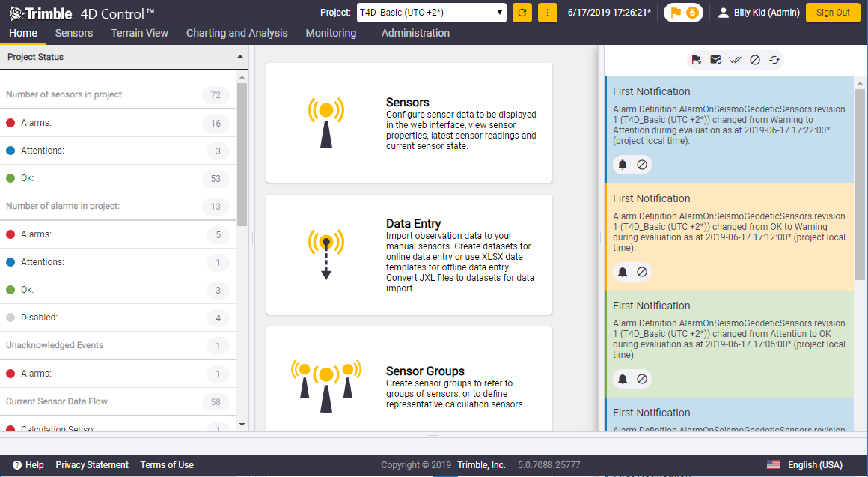The height and width of the screenshot is (477, 868).
Task: Click the bell icon on OK-to-Warning notification
Action: pyautogui.click(x=623, y=272)
